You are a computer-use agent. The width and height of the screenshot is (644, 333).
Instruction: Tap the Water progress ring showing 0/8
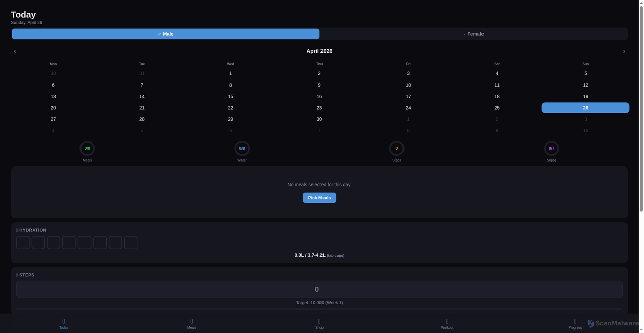(242, 148)
